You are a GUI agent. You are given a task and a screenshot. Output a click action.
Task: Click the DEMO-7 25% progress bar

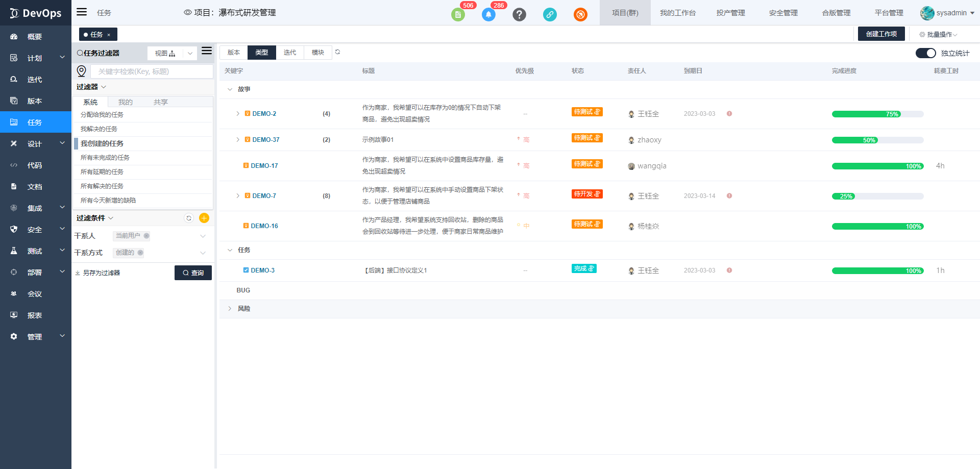(877, 196)
